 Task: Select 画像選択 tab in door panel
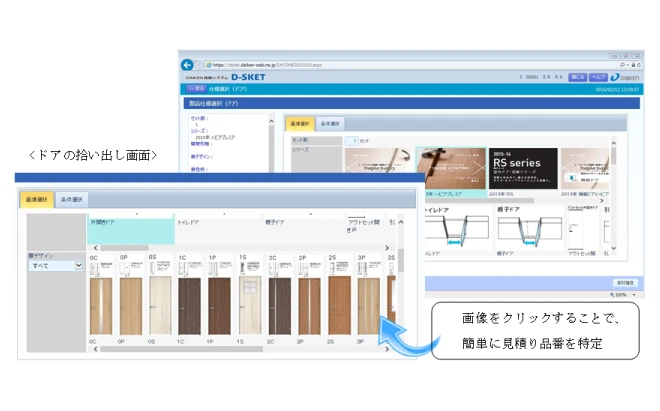[38, 201]
